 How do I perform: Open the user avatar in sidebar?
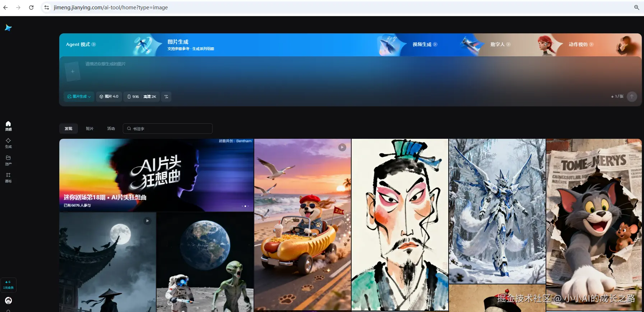pos(8,301)
